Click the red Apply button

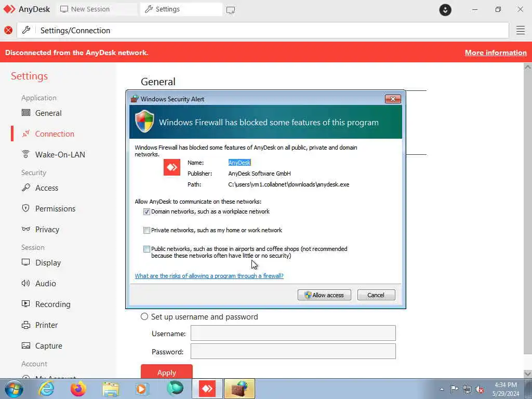tap(167, 372)
